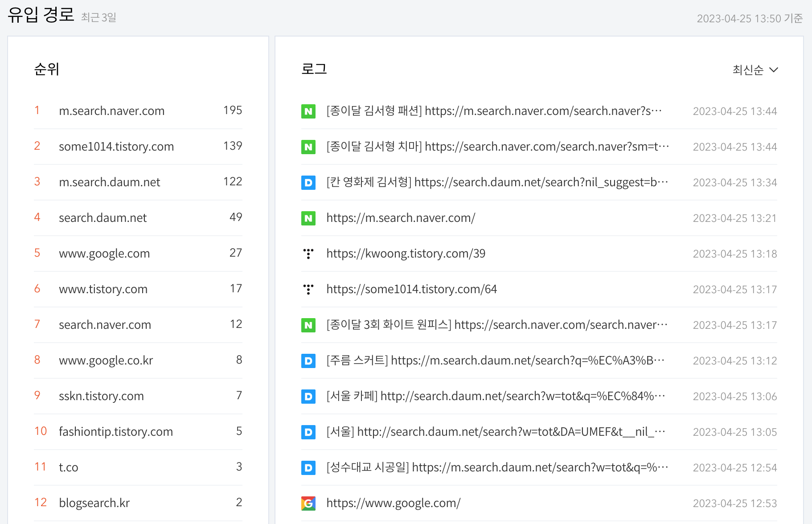Click Google icon beside www.google.com log

(308, 503)
